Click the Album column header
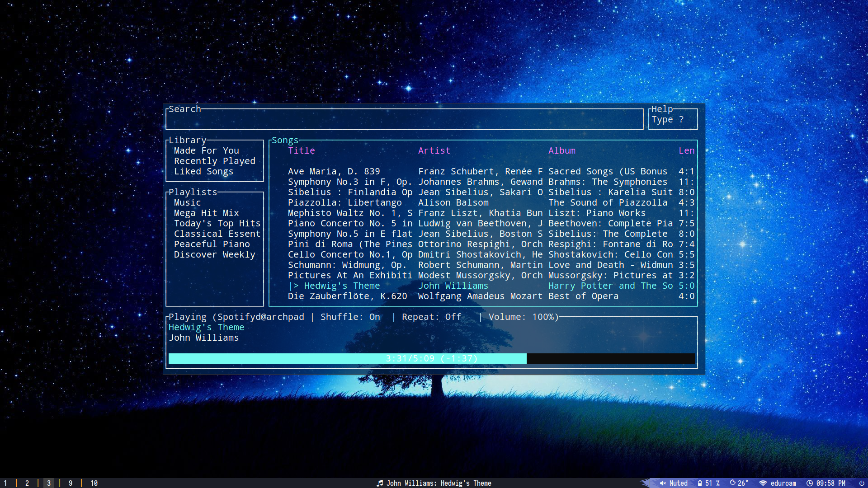 coord(562,150)
